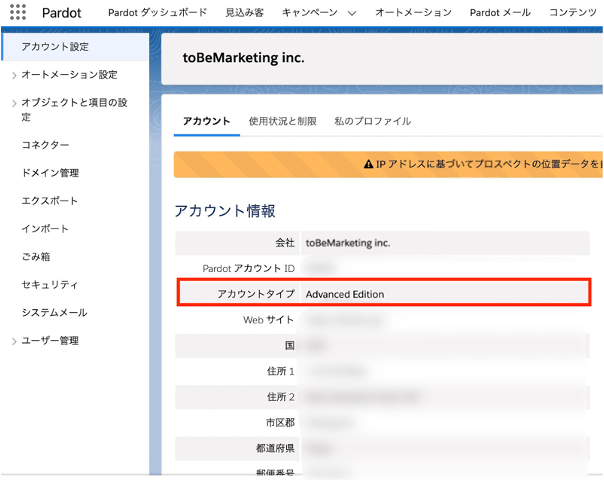Click the toBeMarketing inc. page header title

(243, 58)
